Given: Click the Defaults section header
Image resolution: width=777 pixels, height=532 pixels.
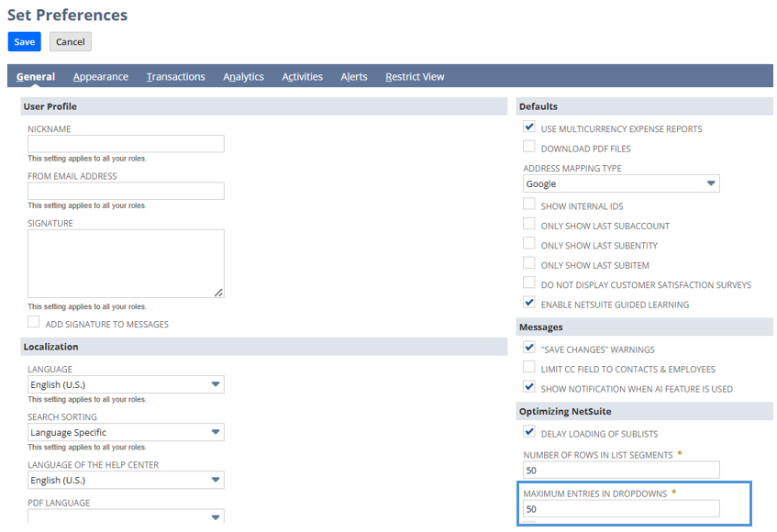Looking at the screenshot, I should click(x=644, y=106).
